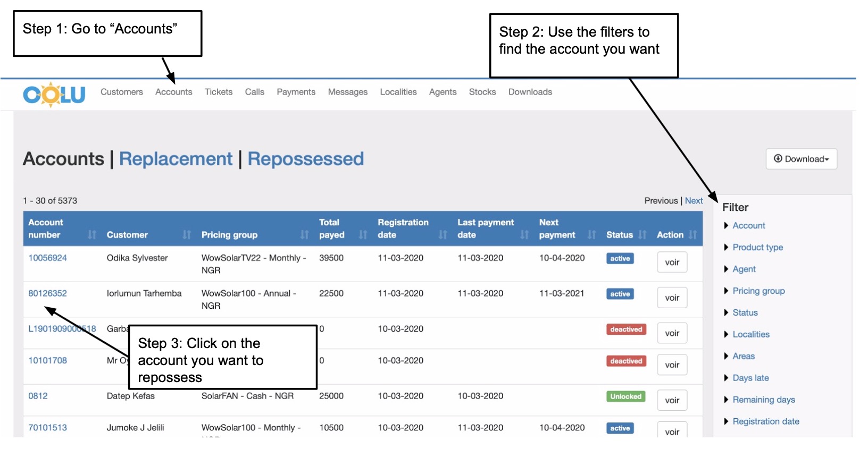
Task: Switch to the Replacement tab
Action: [x=176, y=159]
